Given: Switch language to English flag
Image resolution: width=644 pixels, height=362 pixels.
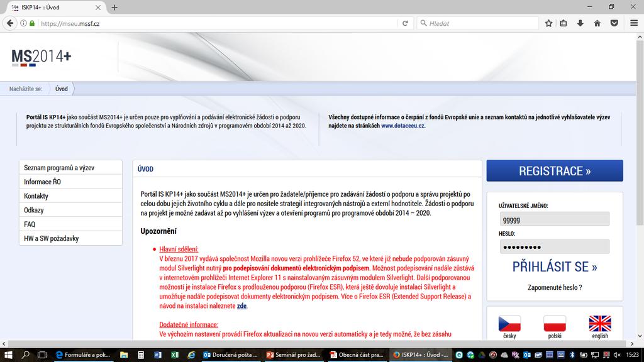Looking at the screenshot, I should click(x=599, y=324).
